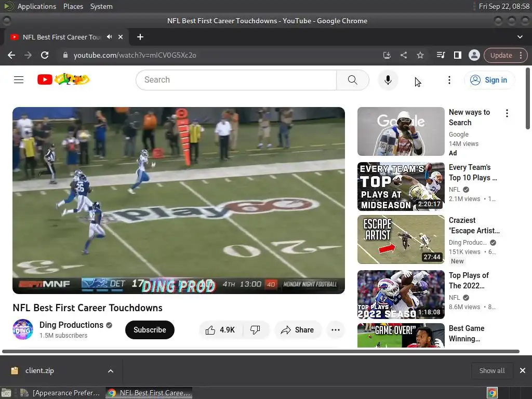The height and width of the screenshot is (399, 532).
Task: Show all downloads
Action: click(x=491, y=371)
